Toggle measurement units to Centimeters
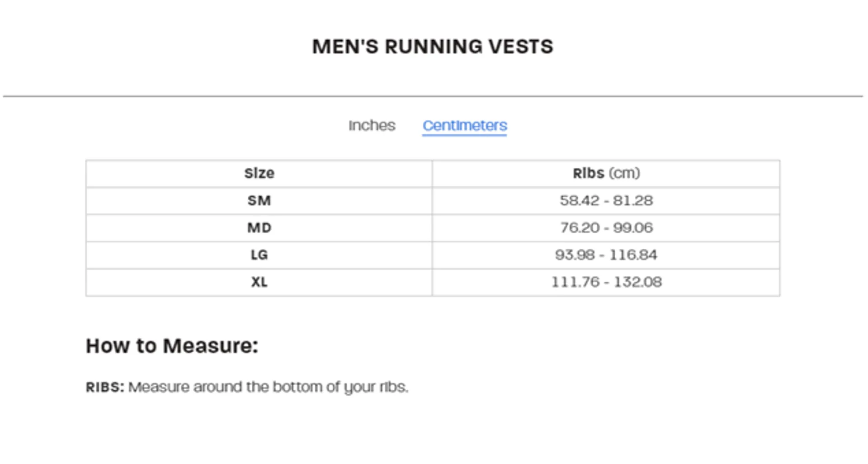The height and width of the screenshot is (464, 868). 464,126
